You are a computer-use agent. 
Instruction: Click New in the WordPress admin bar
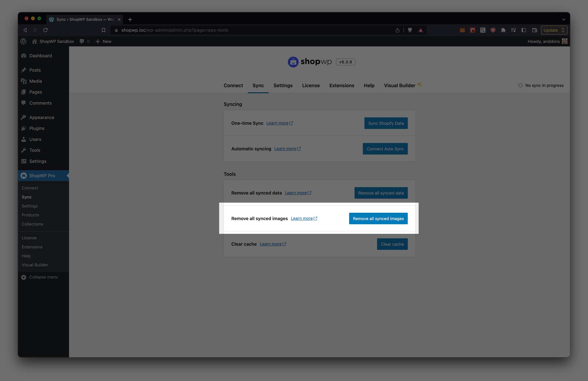[103, 41]
